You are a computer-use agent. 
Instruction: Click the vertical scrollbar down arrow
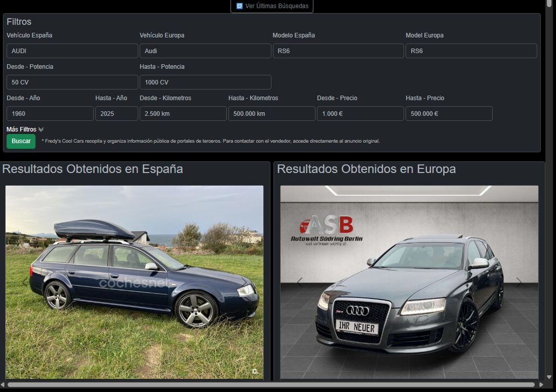549,377
